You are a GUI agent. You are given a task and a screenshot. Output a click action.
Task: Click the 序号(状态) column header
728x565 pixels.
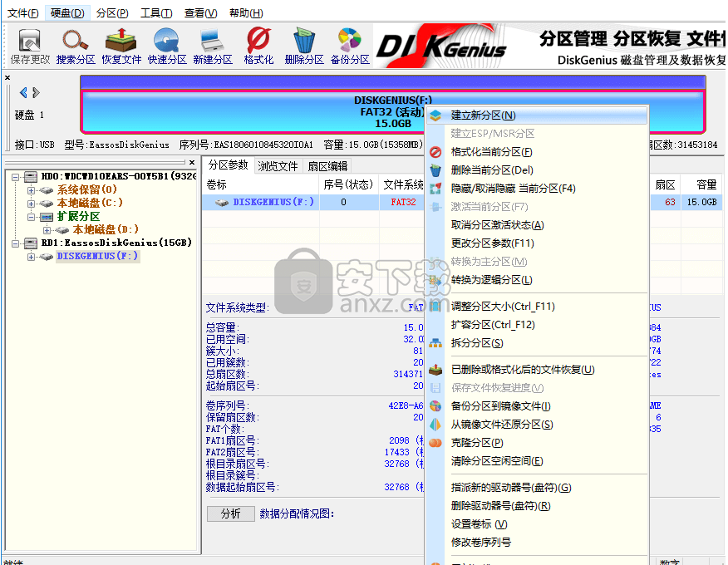[x=349, y=184]
